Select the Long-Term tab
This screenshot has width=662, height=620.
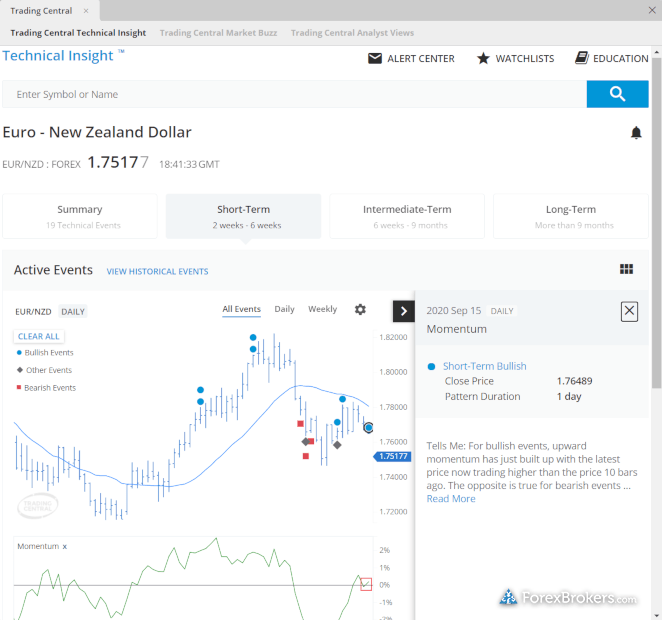(x=571, y=217)
